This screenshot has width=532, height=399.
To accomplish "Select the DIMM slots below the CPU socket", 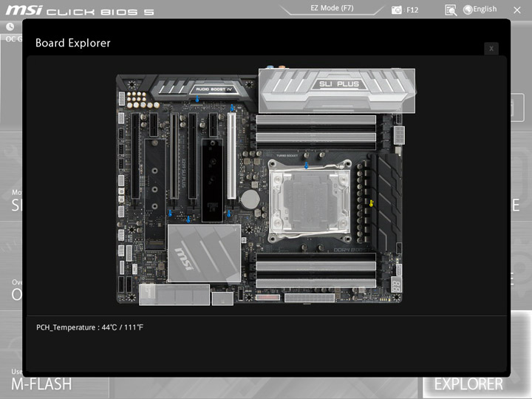I will coord(316,270).
